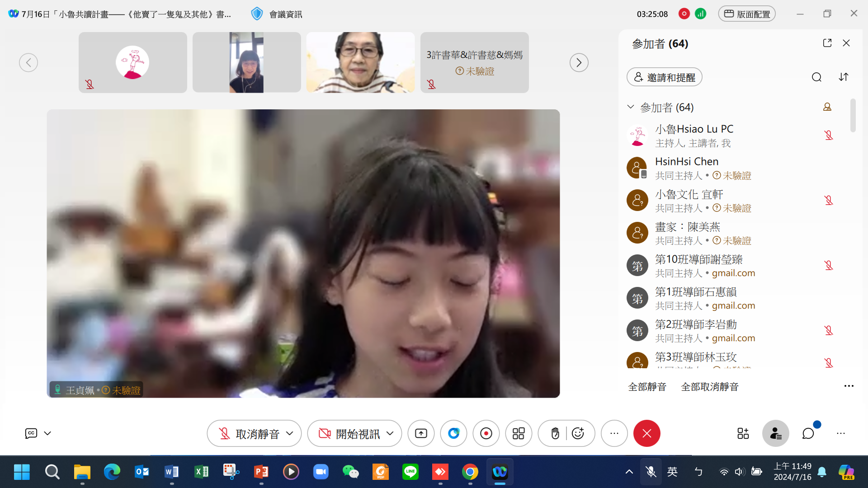Open participants panel more options ellipsis
The height and width of the screenshot is (488, 868).
[849, 386]
